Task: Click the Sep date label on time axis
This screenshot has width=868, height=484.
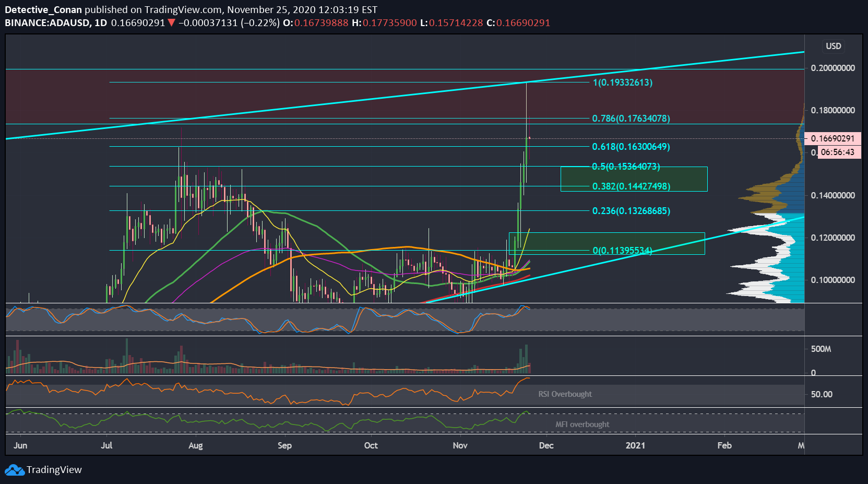Action: [284, 445]
